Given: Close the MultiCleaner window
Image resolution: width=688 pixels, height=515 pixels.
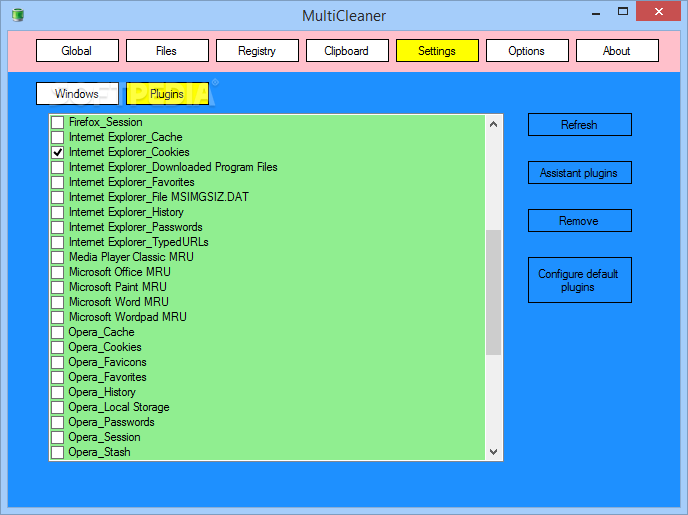Looking at the screenshot, I should (x=659, y=12).
